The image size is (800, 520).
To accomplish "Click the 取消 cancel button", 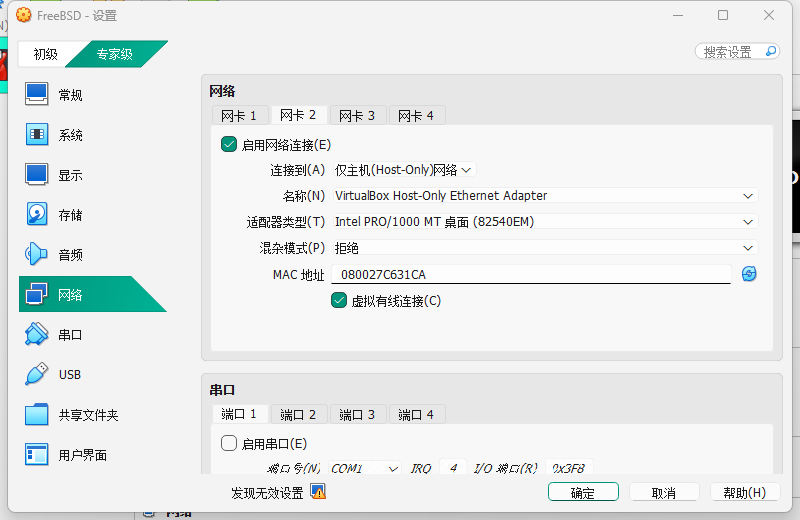I will point(664,492).
